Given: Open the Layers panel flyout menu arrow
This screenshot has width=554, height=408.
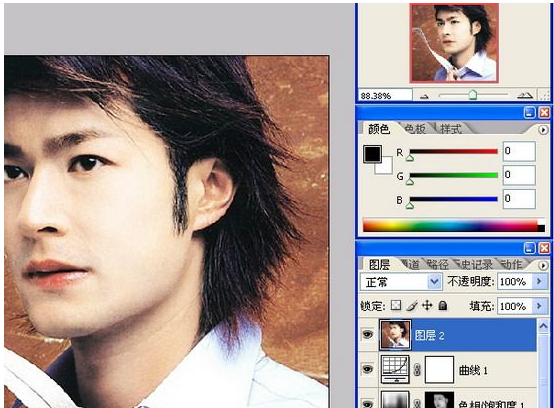Looking at the screenshot, I should [x=543, y=265].
